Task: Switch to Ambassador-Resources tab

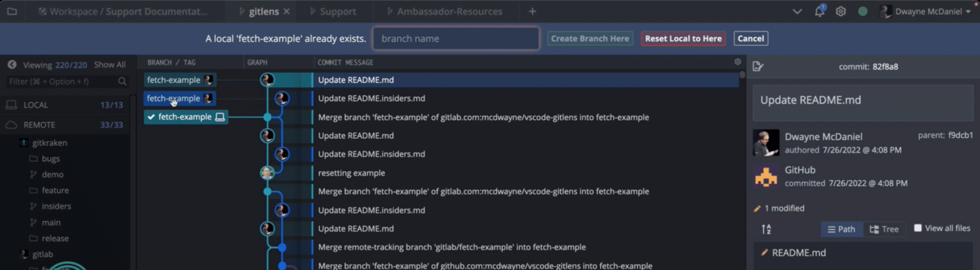Action: [445, 11]
